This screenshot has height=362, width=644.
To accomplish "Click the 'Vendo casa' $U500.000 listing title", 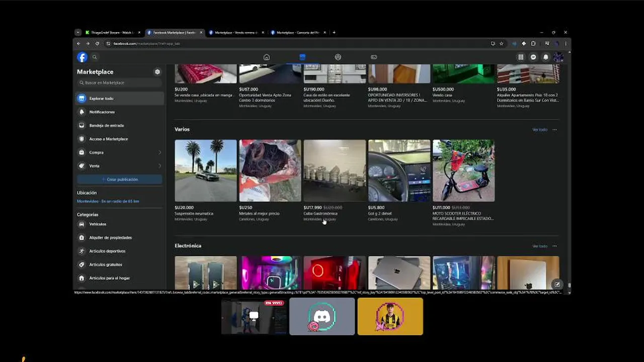I will coord(442,95).
